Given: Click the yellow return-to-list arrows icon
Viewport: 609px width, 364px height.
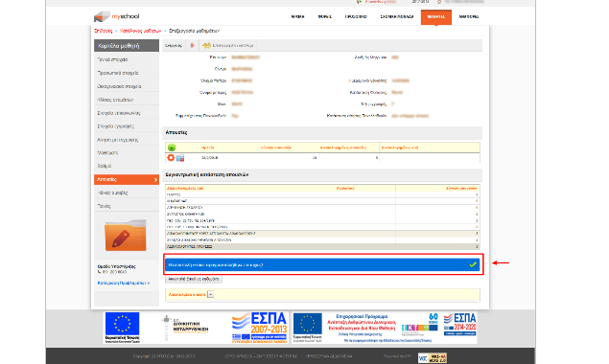Looking at the screenshot, I should click(x=206, y=45).
